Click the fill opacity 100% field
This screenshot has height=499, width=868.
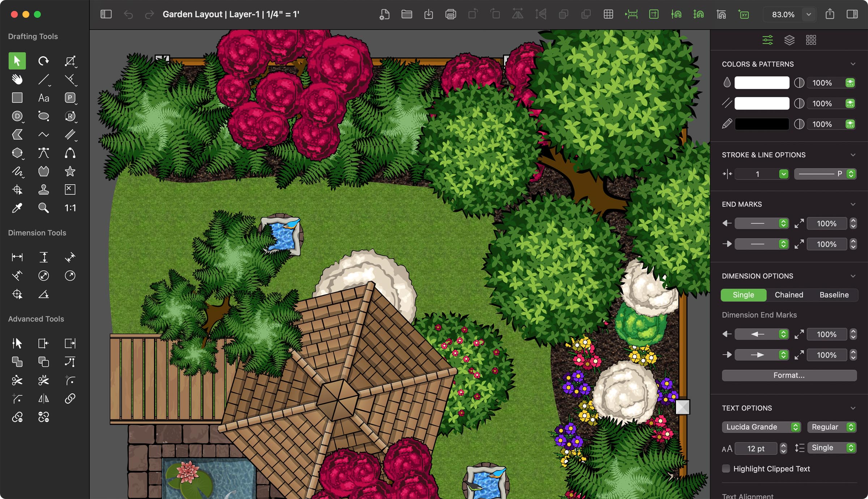coord(822,83)
